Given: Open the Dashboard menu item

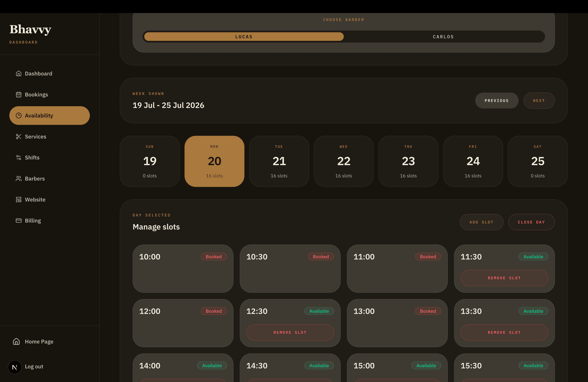Looking at the screenshot, I should [49, 74].
